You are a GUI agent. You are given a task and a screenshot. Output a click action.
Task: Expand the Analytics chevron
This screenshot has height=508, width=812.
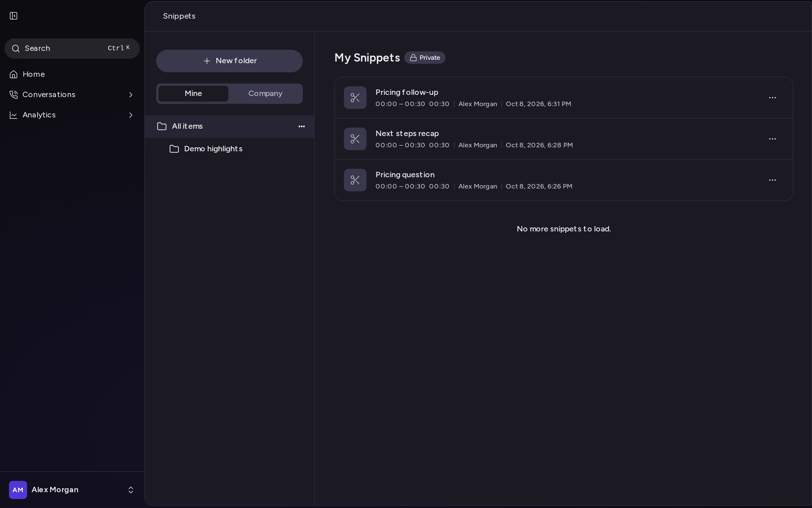(131, 115)
